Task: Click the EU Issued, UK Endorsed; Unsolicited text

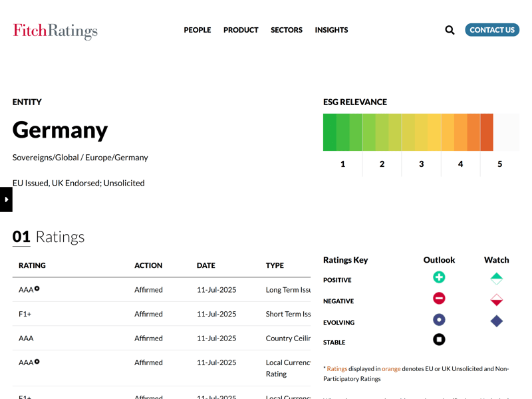Action: (78, 184)
